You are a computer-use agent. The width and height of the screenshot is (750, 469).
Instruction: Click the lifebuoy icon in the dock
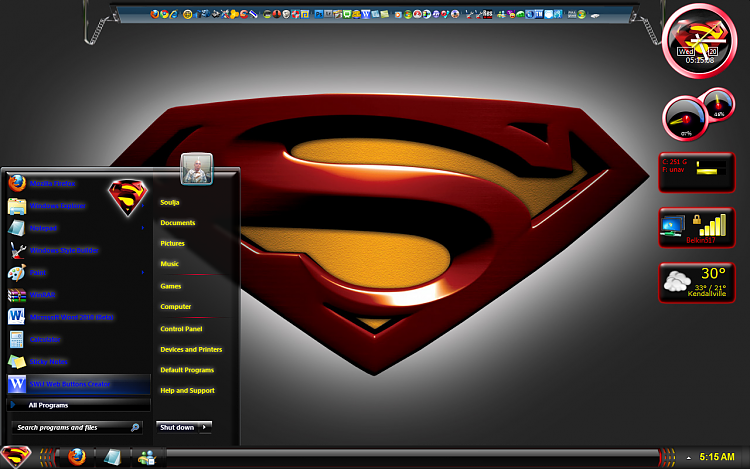point(295,14)
